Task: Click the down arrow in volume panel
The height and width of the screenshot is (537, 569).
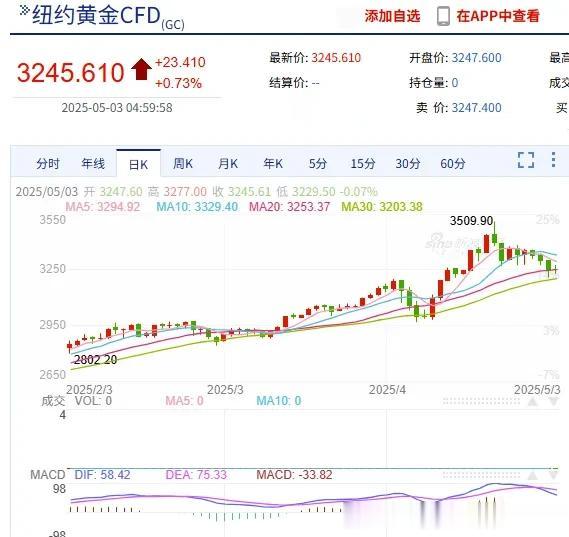Action: click(554, 401)
